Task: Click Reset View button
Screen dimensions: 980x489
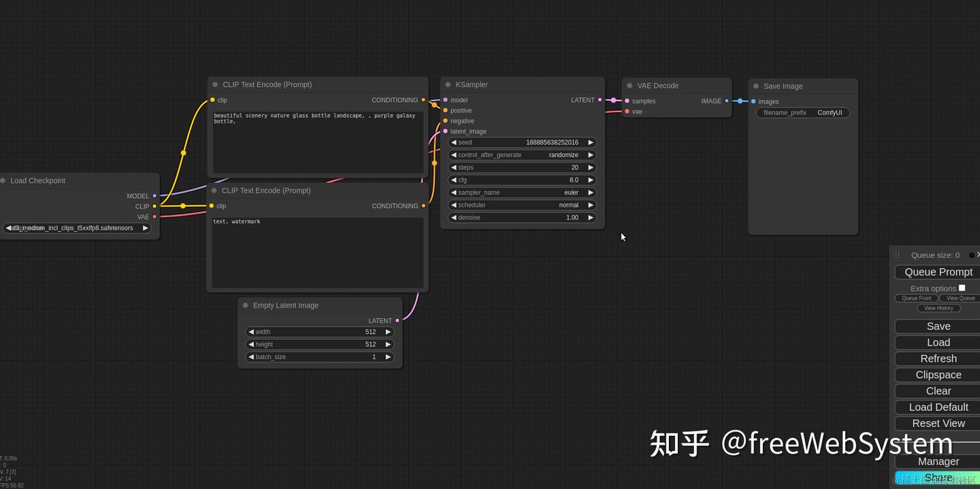Action: [938, 423]
